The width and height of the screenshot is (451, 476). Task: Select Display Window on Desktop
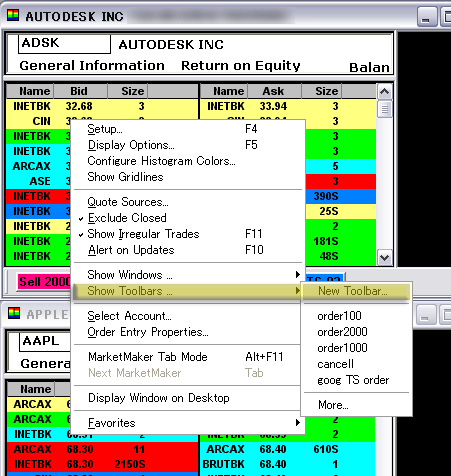pos(188,398)
